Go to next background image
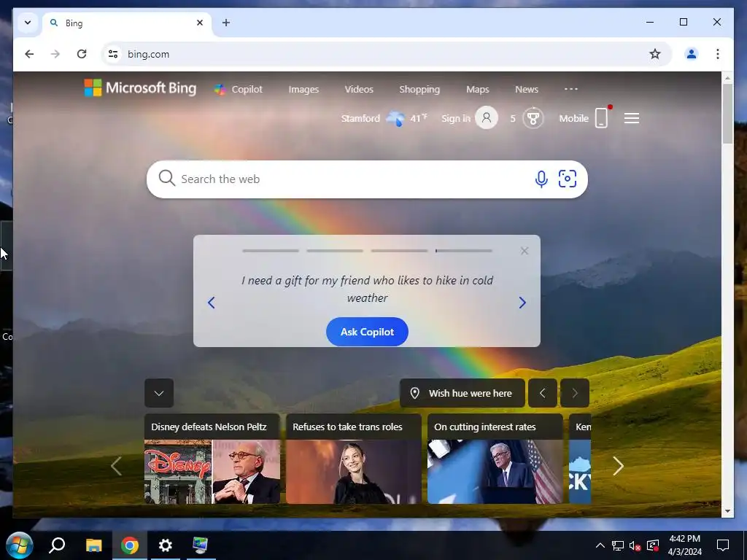Image resolution: width=747 pixels, height=560 pixels. [x=575, y=393]
